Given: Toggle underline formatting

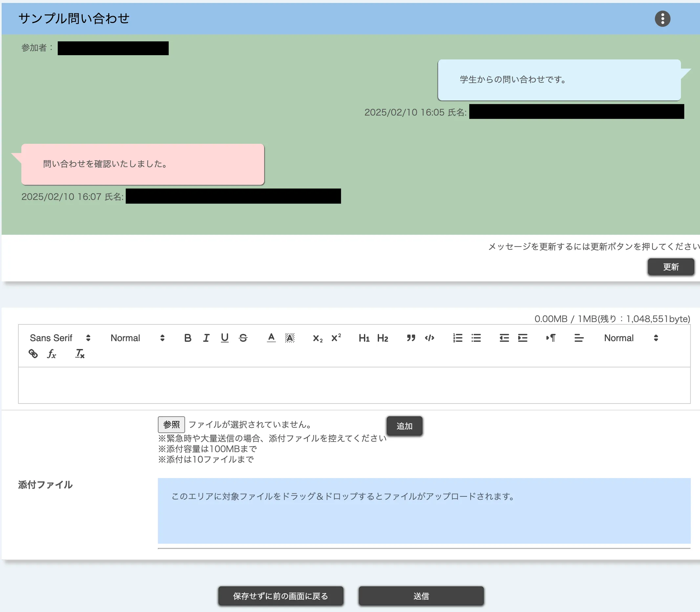Looking at the screenshot, I should click(x=224, y=338).
